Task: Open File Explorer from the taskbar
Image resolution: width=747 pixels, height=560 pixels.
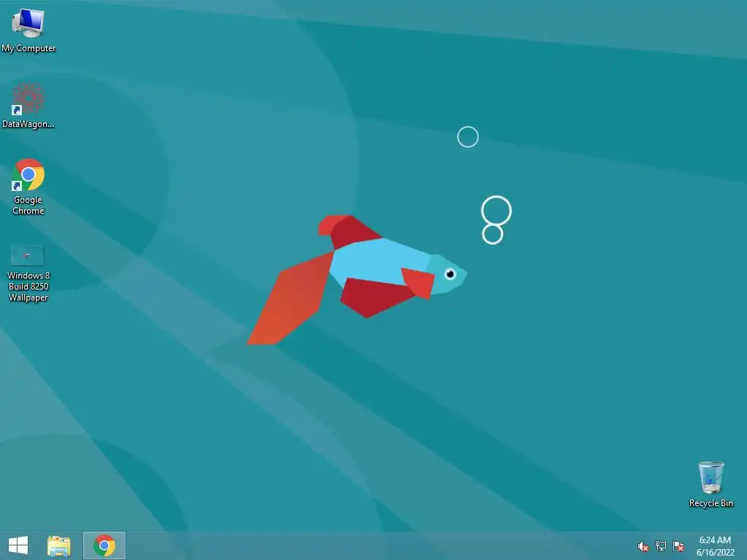Action: pyautogui.click(x=59, y=545)
